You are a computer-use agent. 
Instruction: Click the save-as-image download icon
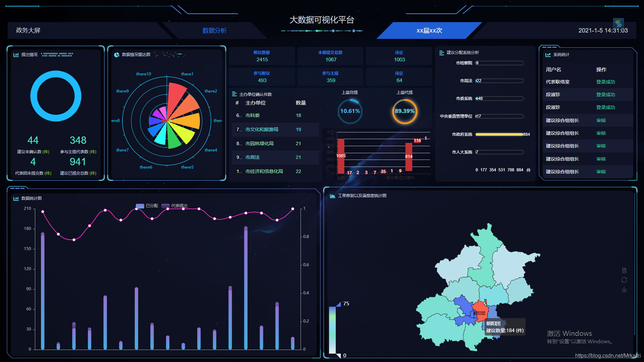(624, 289)
